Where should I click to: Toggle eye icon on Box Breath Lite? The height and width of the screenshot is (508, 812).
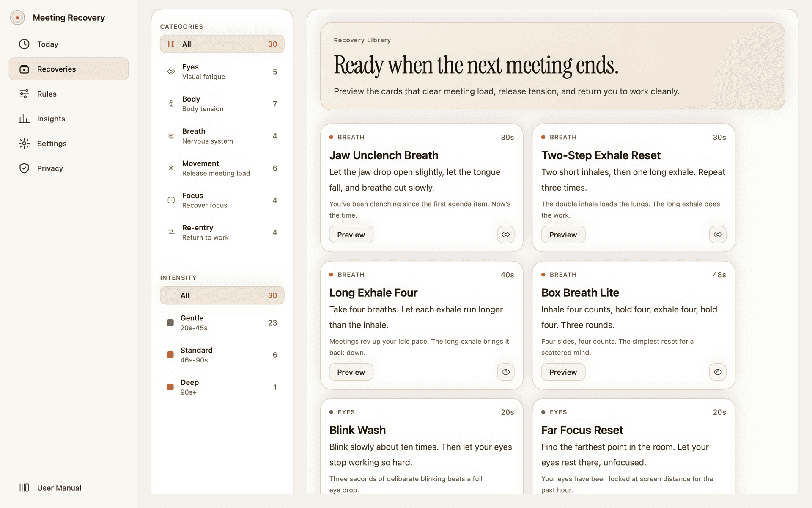tap(717, 372)
